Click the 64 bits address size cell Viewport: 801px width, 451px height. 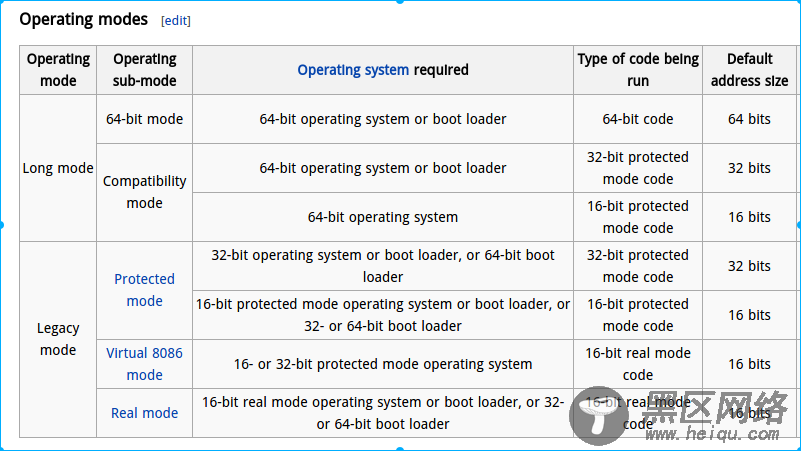(749, 119)
